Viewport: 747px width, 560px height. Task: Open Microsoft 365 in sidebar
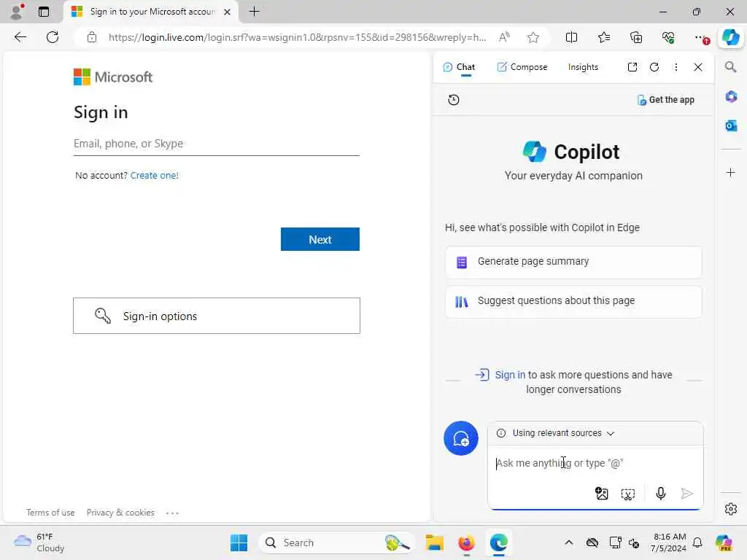click(731, 97)
